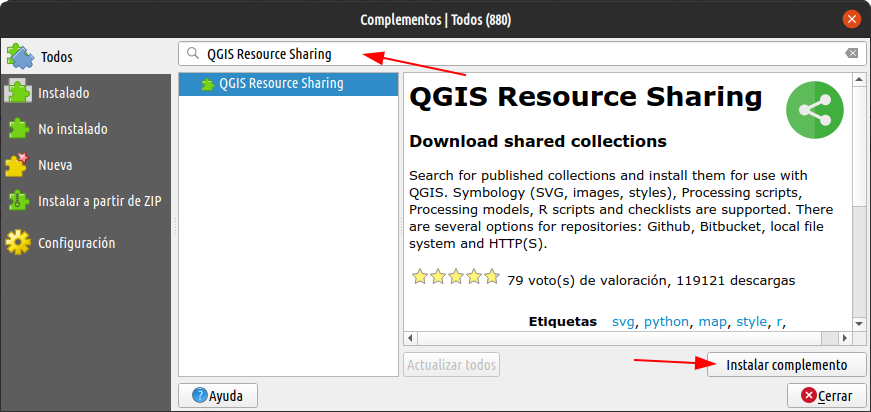The width and height of the screenshot is (871, 412).
Task: Open the Nueva plugins section
Action: coord(55,165)
